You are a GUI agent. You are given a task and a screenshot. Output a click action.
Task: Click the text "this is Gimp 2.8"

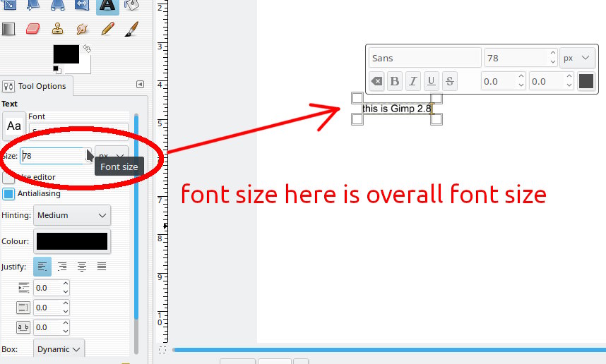397,109
